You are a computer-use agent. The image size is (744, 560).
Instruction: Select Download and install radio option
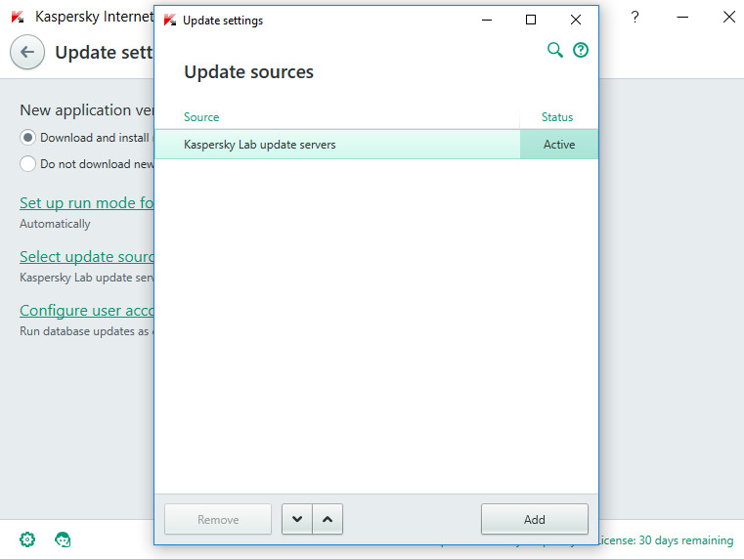[x=27, y=138]
